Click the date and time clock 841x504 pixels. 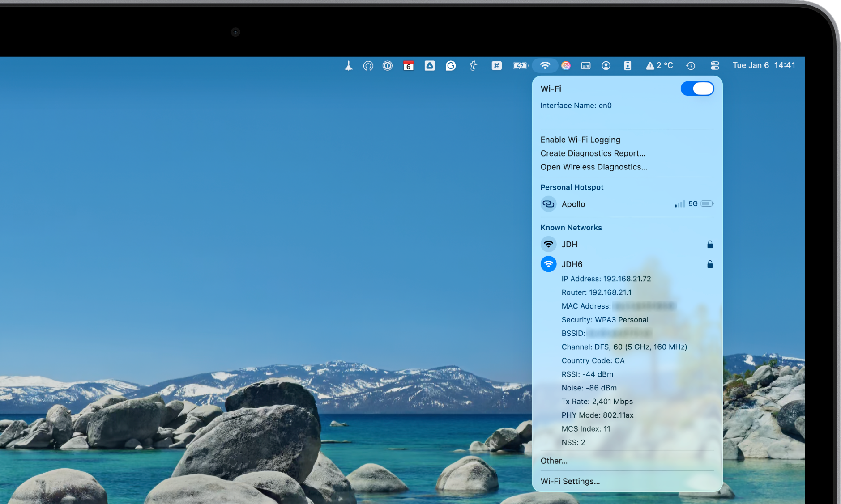click(764, 65)
